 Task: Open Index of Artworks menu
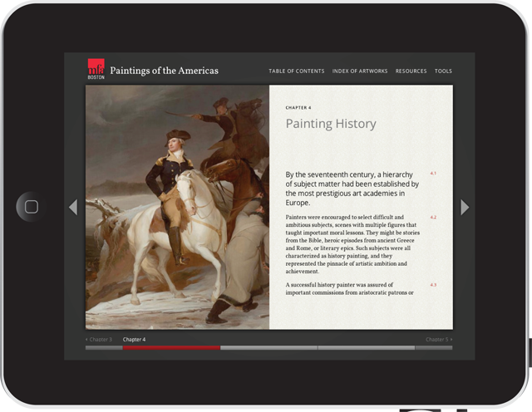click(x=360, y=71)
